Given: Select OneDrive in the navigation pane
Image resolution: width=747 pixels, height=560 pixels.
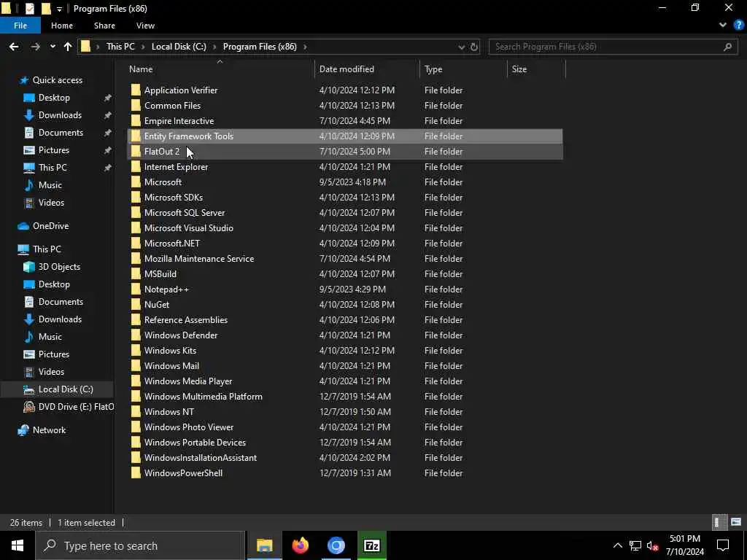Looking at the screenshot, I should click(x=50, y=226).
